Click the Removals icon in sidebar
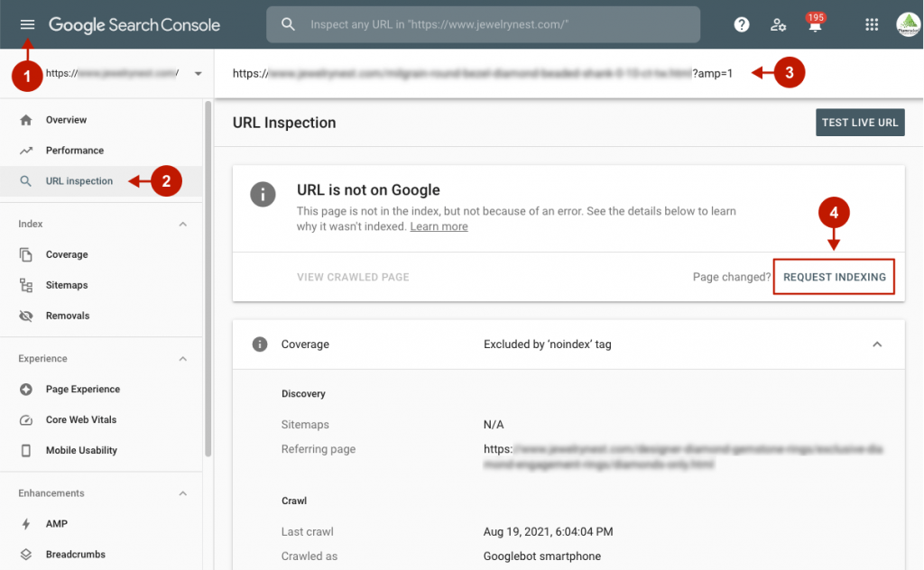This screenshot has height=570, width=924. pos(26,316)
